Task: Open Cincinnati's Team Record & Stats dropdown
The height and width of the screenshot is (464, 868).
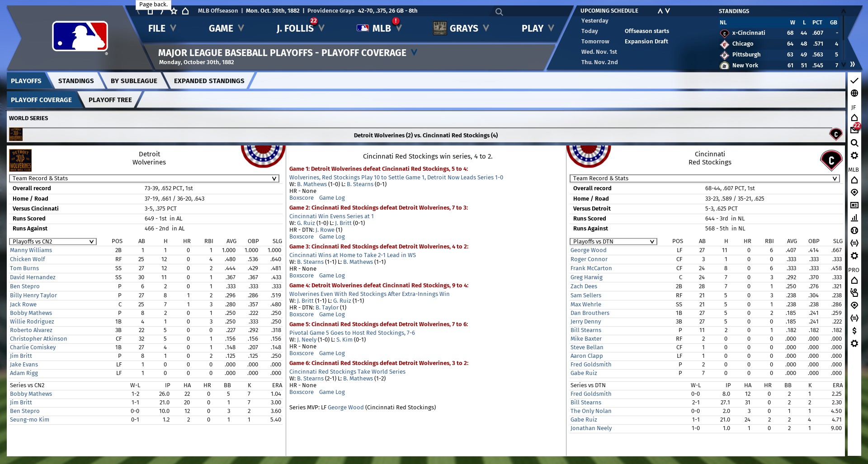Action: tap(705, 178)
